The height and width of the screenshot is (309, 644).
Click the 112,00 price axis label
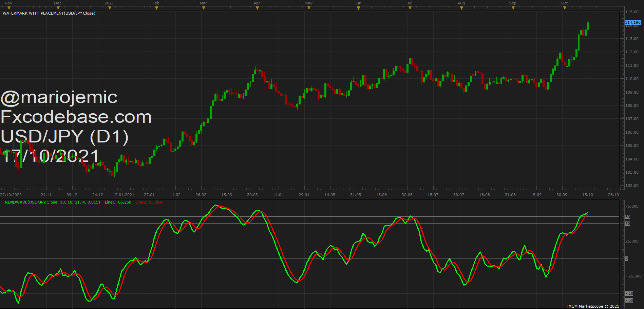click(x=632, y=52)
